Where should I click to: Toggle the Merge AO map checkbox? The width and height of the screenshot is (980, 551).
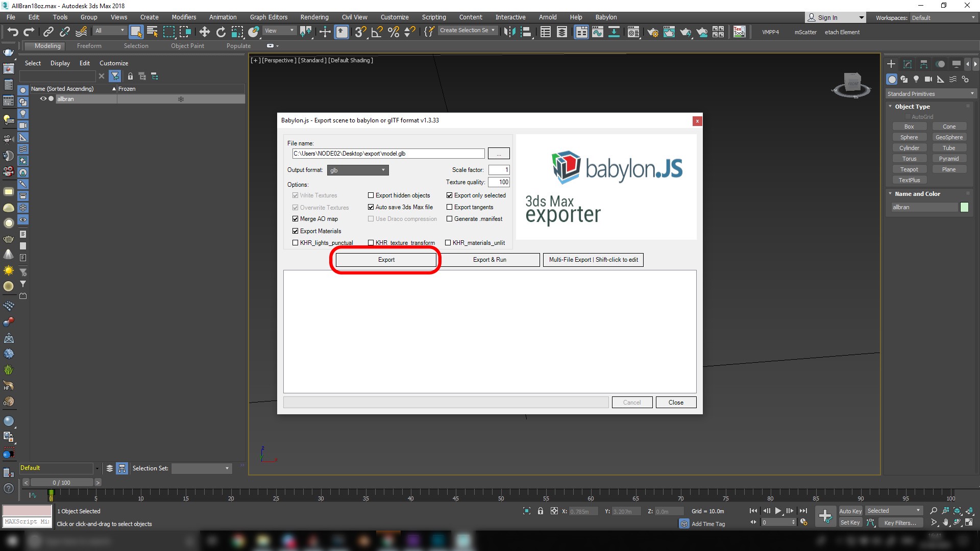coord(295,219)
